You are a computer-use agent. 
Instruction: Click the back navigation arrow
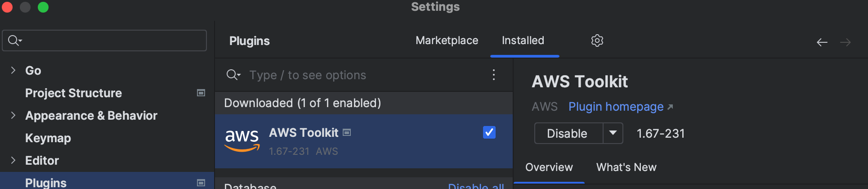click(822, 42)
